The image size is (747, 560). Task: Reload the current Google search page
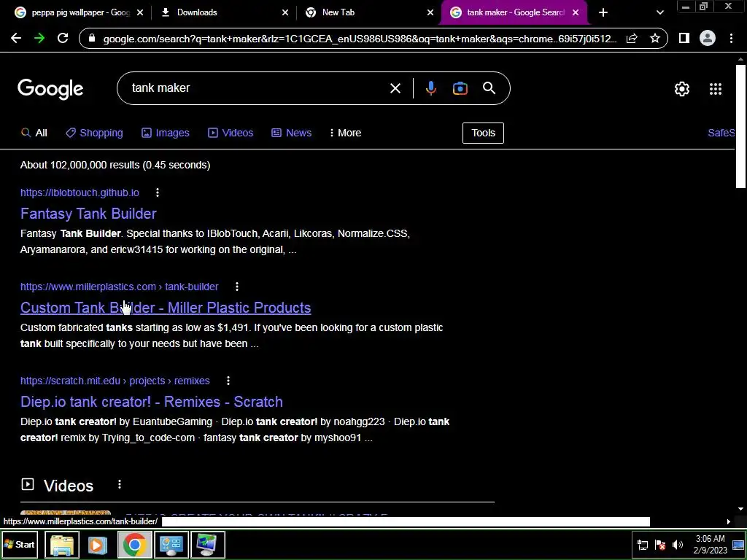(63, 39)
